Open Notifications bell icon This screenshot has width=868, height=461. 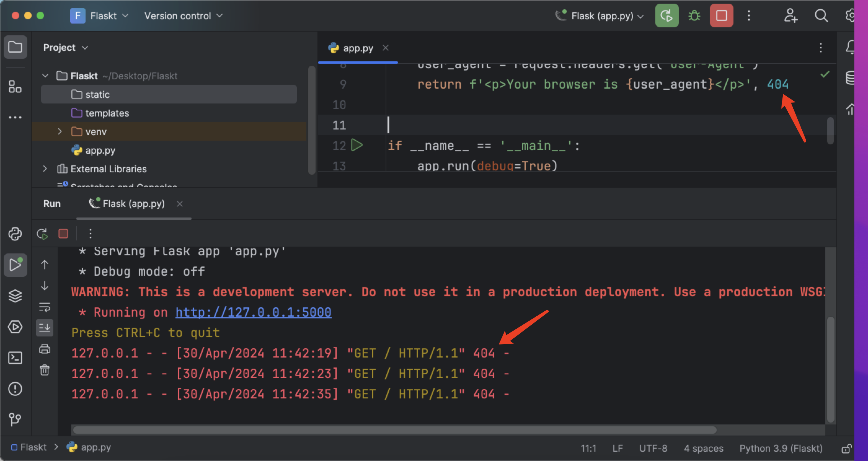click(x=850, y=47)
